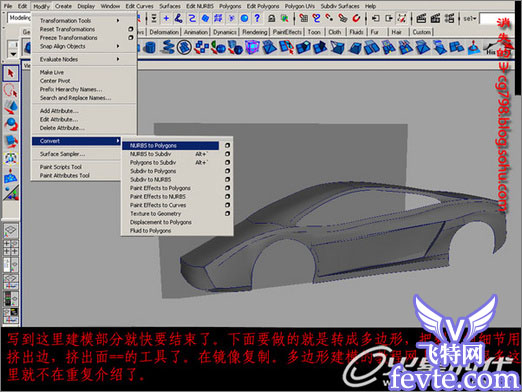Screen dimensions: 522x392
Task: Open option box for Reset Transformations
Action: point(131,29)
